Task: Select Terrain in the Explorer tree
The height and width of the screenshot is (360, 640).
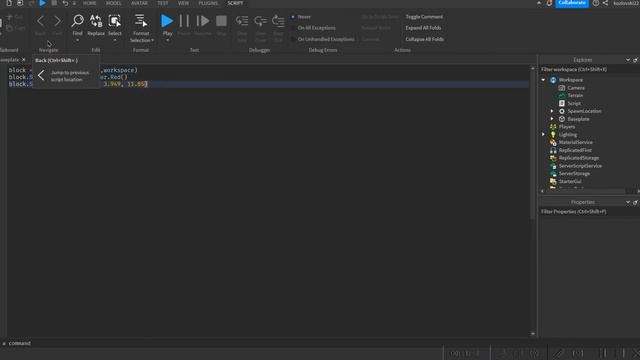Action: [575, 96]
